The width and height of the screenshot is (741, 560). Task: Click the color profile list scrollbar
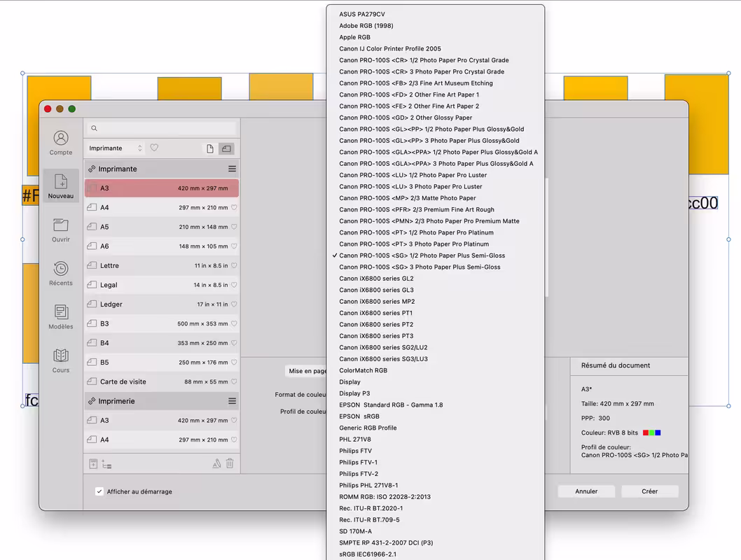click(547, 237)
